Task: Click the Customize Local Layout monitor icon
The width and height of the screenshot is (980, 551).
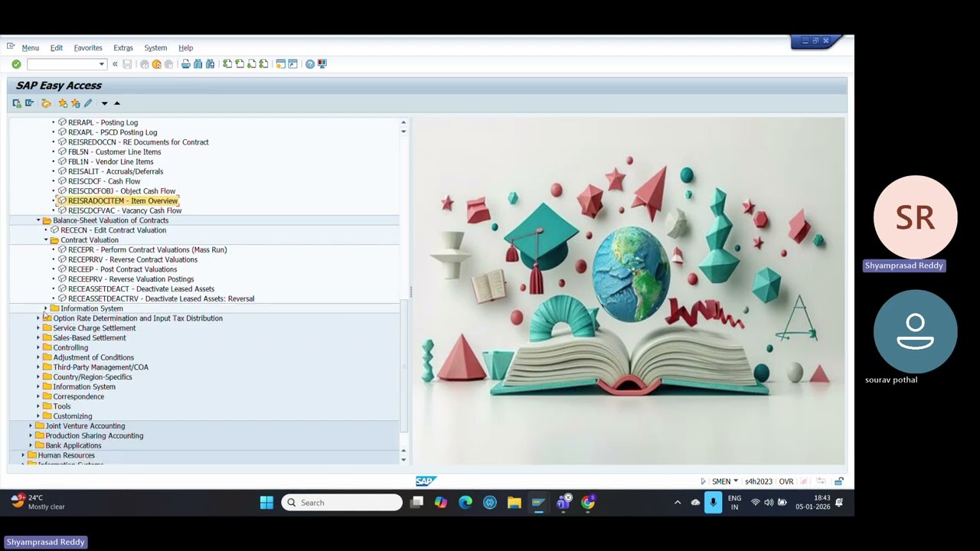Action: point(322,64)
